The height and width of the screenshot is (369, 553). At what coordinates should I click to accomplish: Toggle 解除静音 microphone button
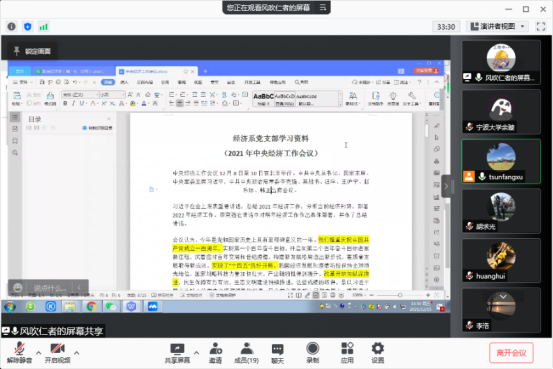(x=19, y=353)
